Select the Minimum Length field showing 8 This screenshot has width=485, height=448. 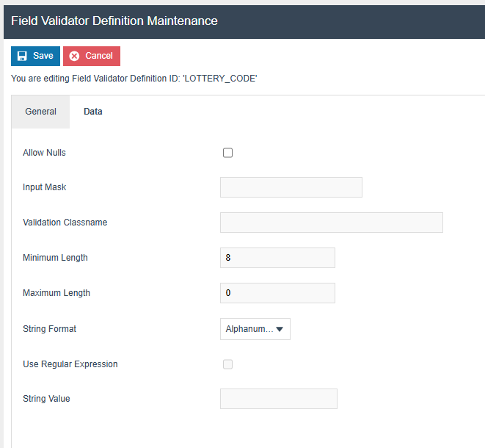tap(277, 258)
